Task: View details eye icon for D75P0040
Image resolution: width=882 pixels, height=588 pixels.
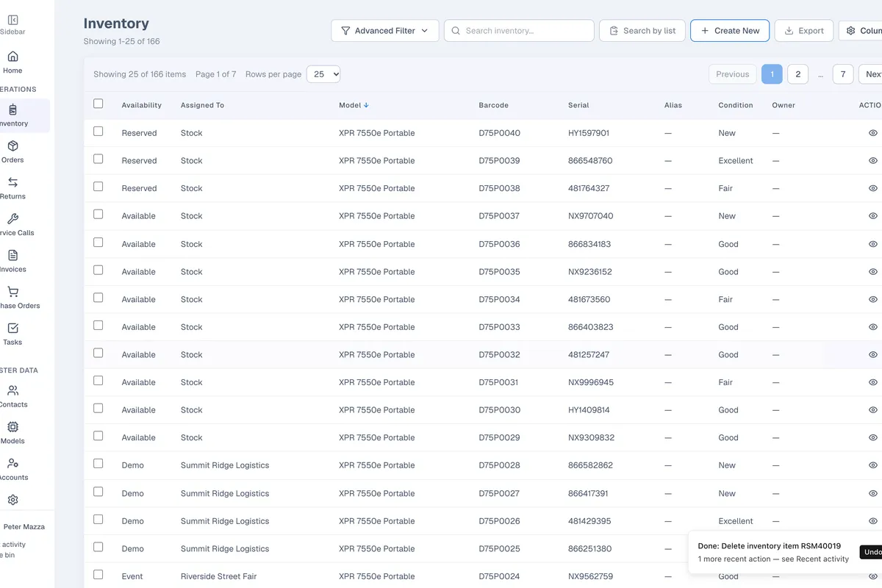Action: coord(873,133)
